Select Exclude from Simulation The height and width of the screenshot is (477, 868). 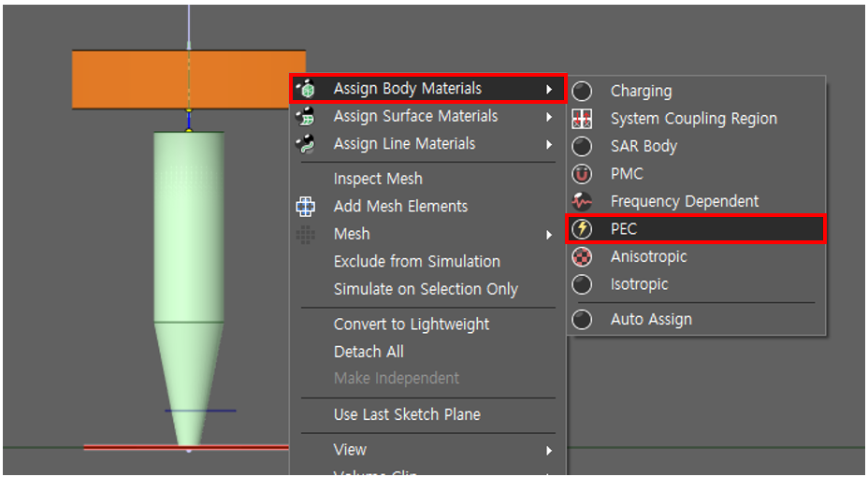(x=416, y=262)
